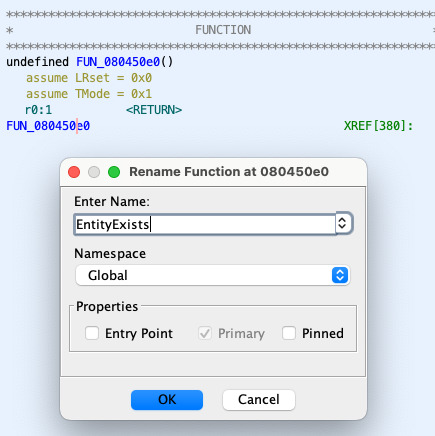Toggle the Pinned checkbox
Image resolution: width=435 pixels, height=436 pixels.
tap(289, 333)
